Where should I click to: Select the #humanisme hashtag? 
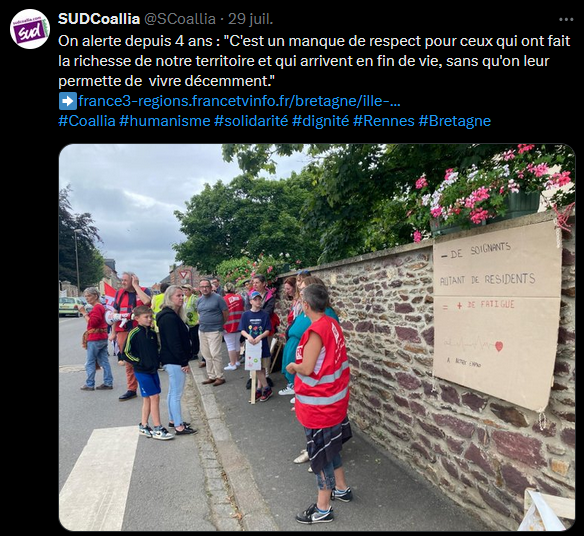(x=165, y=121)
